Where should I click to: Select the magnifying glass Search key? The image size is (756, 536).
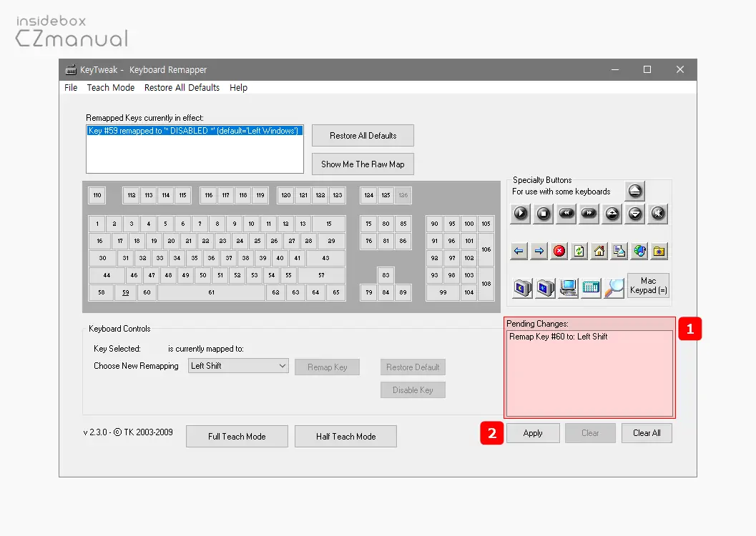614,287
